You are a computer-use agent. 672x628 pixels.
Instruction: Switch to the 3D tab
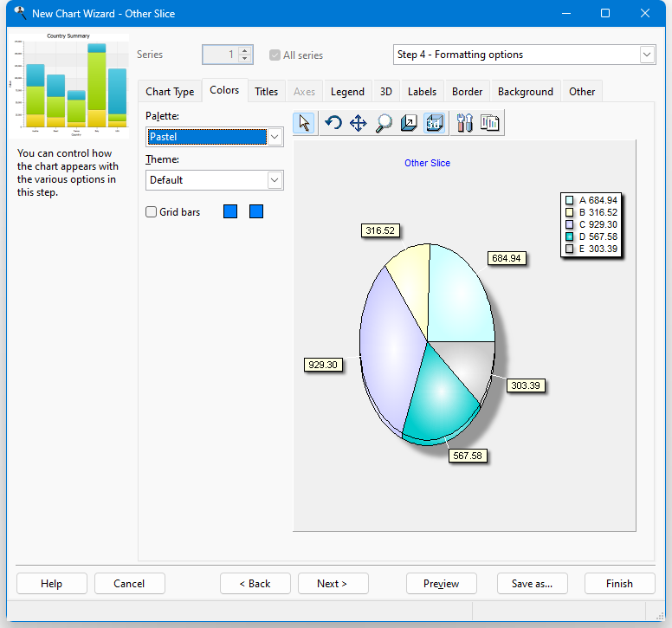[x=386, y=92]
